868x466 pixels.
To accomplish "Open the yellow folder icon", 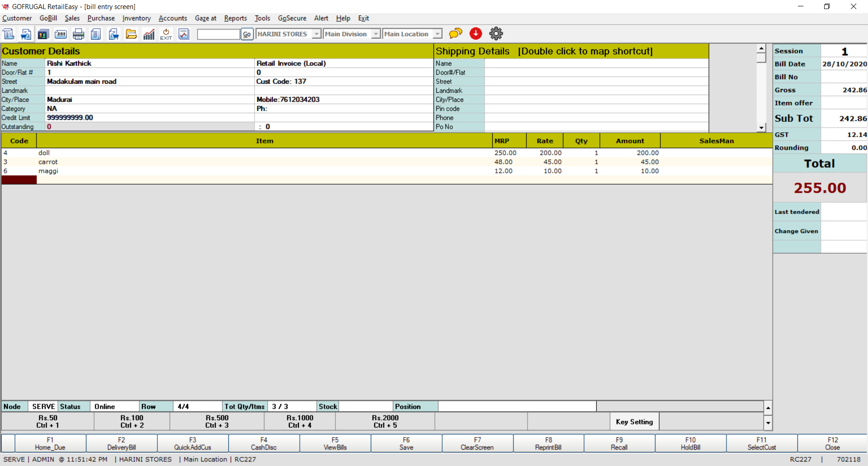I will click(x=131, y=34).
